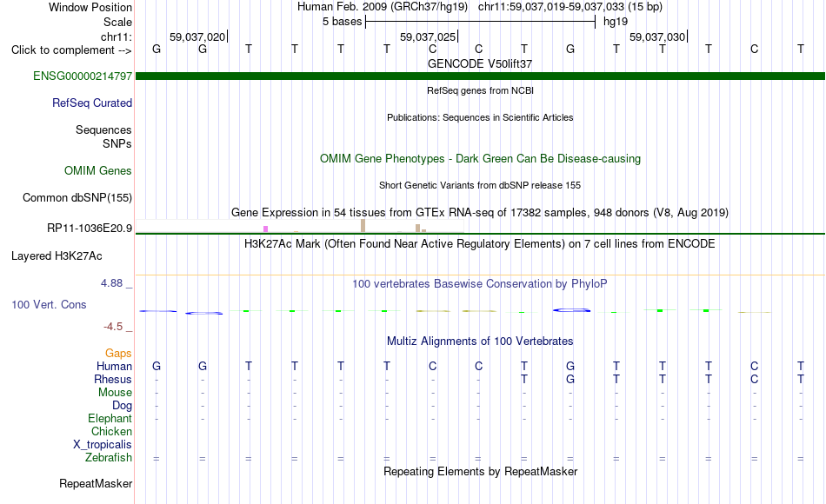Viewport: 826px width, 504px height.
Task: Click the SNPs track label
Action: click(117, 143)
